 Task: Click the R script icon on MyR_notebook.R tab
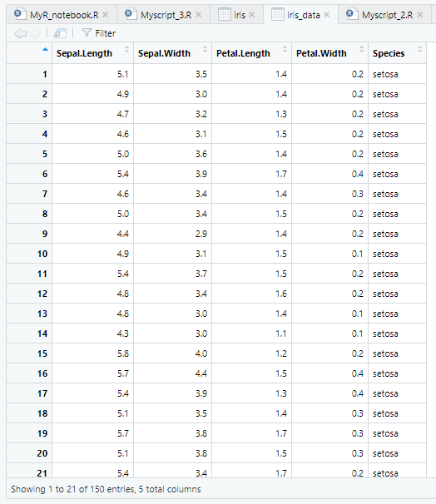click(20, 14)
